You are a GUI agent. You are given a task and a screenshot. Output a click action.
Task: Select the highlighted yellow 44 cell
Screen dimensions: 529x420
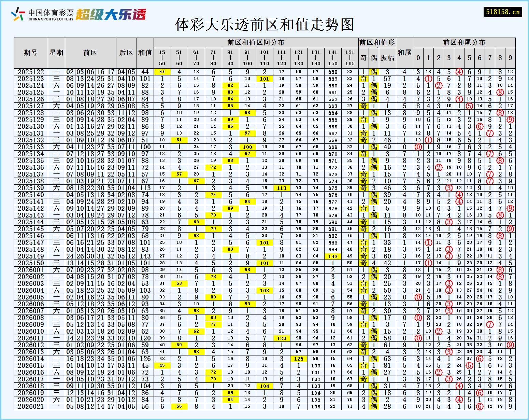click(163, 72)
